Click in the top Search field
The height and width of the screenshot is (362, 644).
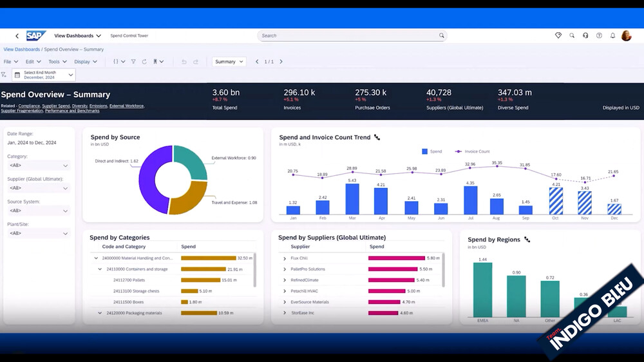[352, 35]
